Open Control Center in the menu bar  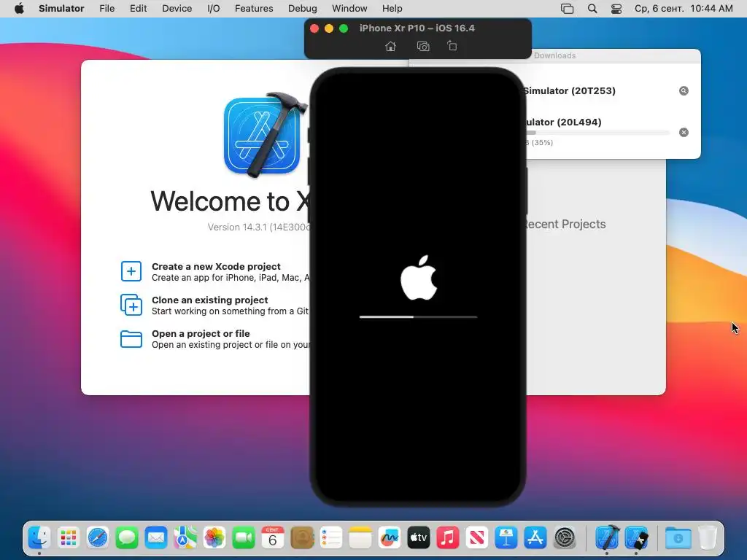616,9
